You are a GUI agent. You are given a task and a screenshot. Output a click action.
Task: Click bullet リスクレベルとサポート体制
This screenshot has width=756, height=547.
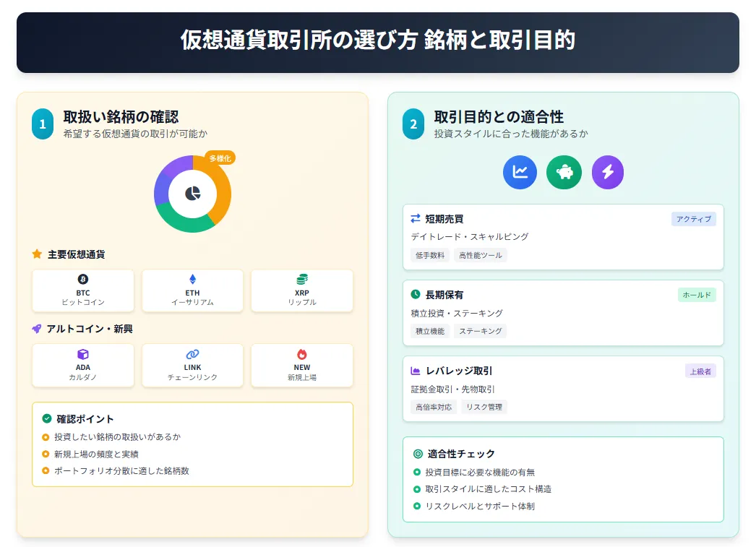(x=480, y=506)
